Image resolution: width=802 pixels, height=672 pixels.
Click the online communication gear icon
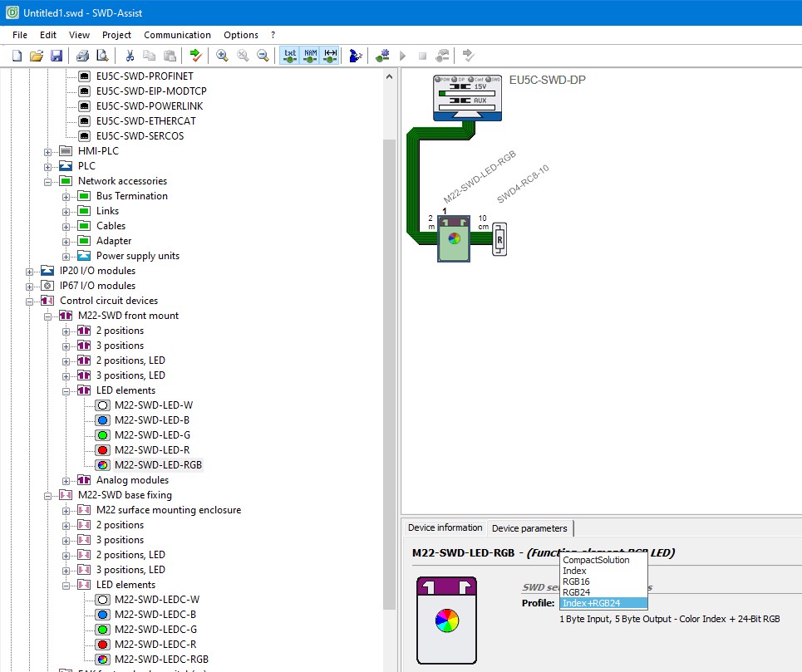382,55
